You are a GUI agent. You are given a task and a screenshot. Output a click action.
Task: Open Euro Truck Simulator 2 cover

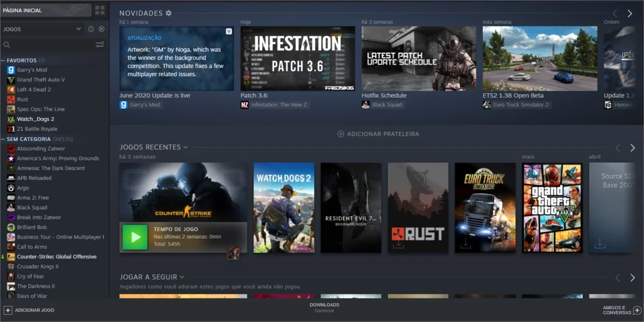[x=485, y=207]
